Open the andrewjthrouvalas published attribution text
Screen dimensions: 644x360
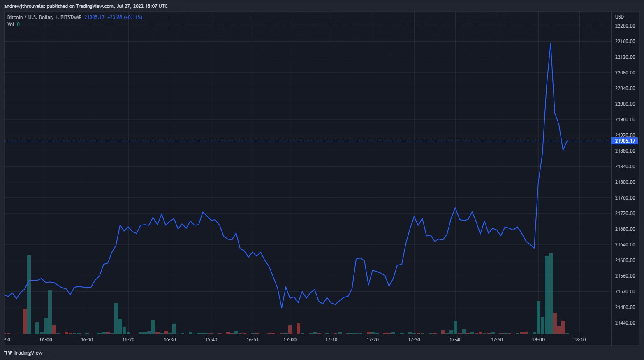[x=86, y=6]
